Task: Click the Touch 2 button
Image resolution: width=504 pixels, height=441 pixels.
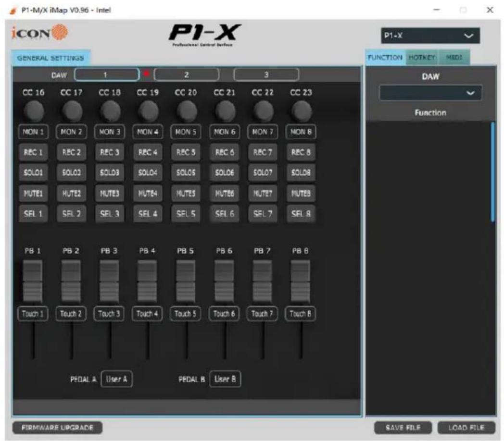Action: click(x=71, y=314)
